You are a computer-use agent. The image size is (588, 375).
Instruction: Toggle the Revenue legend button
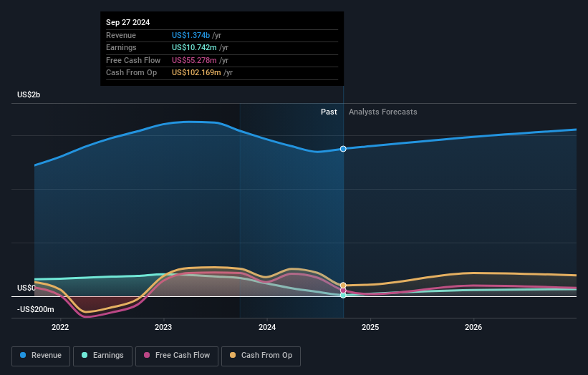pyautogui.click(x=41, y=356)
